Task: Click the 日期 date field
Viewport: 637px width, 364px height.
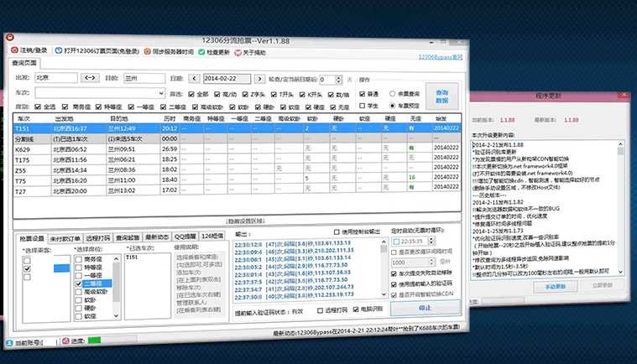Action: pos(227,78)
